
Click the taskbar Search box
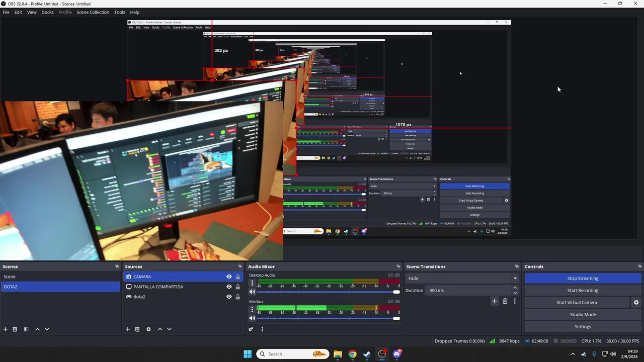(x=293, y=354)
